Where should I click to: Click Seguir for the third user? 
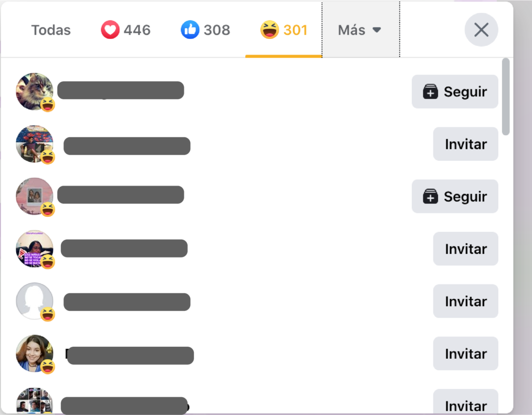tap(455, 196)
